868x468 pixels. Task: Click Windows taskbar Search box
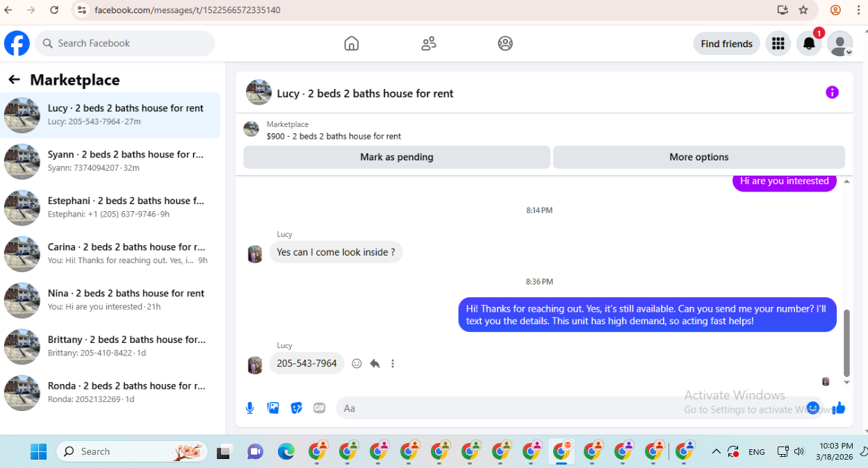(x=132, y=451)
